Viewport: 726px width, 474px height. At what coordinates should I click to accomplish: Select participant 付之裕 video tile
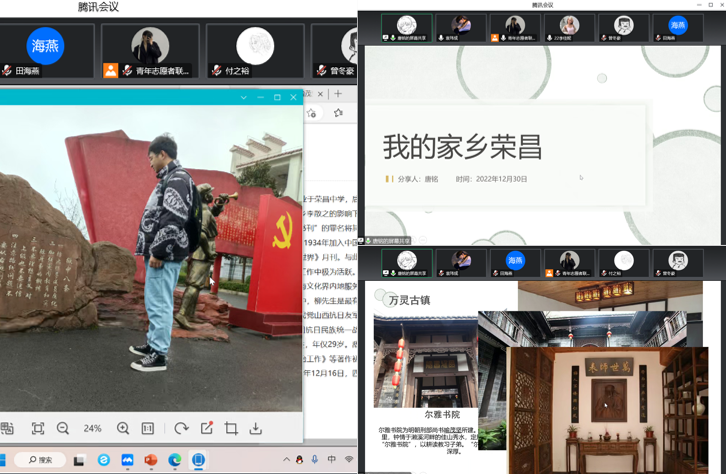tap(254, 51)
